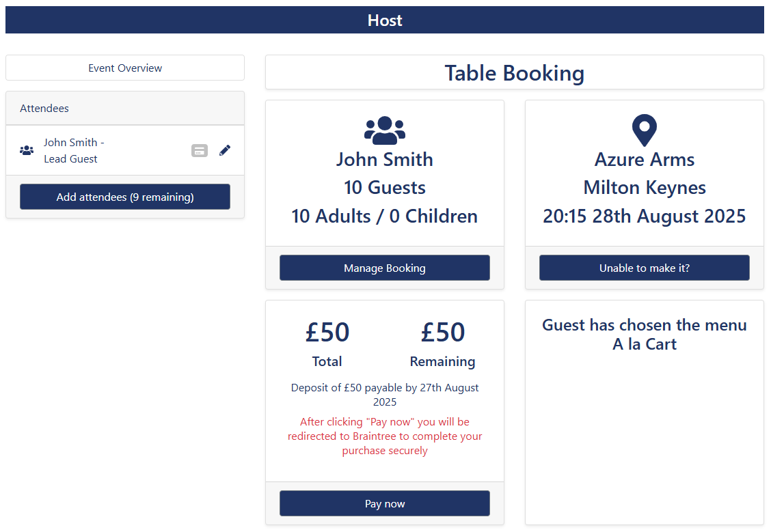Click the Host header bar
The height and width of the screenshot is (532, 771).
[385, 20]
